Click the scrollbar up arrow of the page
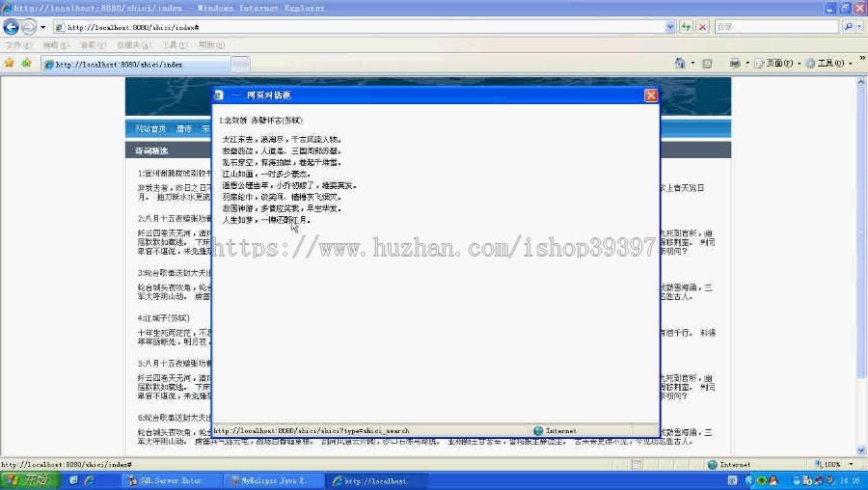Image resolution: width=868 pixels, height=490 pixels. (x=861, y=82)
